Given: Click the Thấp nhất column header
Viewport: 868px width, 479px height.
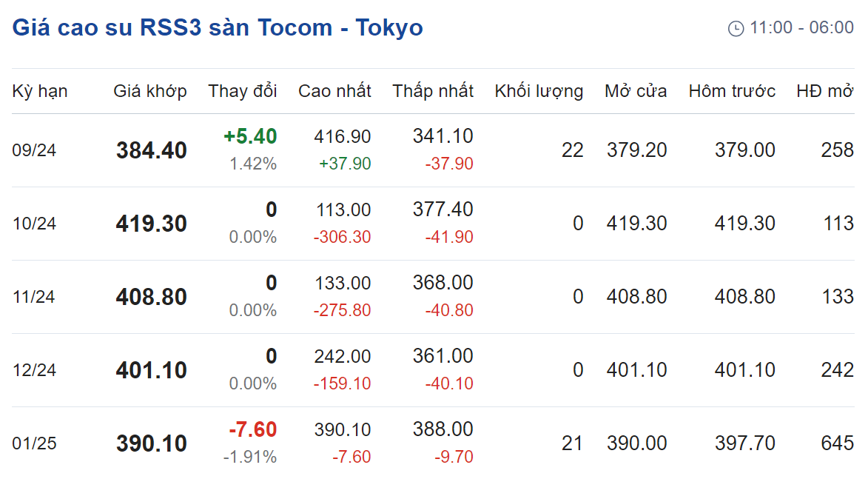Looking at the screenshot, I should point(433,91).
